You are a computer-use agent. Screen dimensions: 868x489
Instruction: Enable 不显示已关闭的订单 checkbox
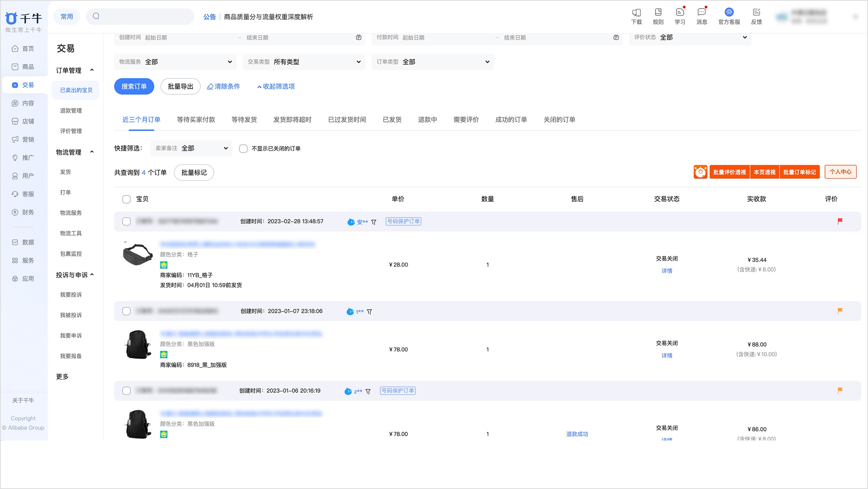click(243, 149)
